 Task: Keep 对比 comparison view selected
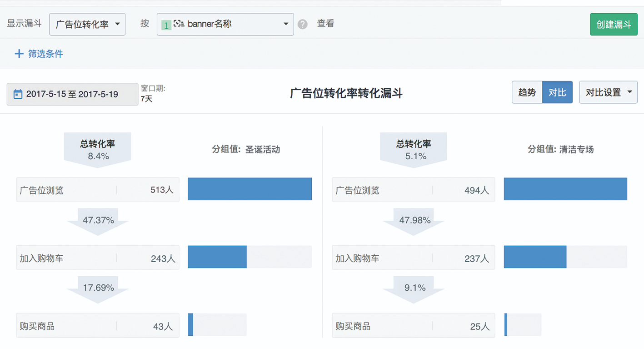(x=557, y=92)
